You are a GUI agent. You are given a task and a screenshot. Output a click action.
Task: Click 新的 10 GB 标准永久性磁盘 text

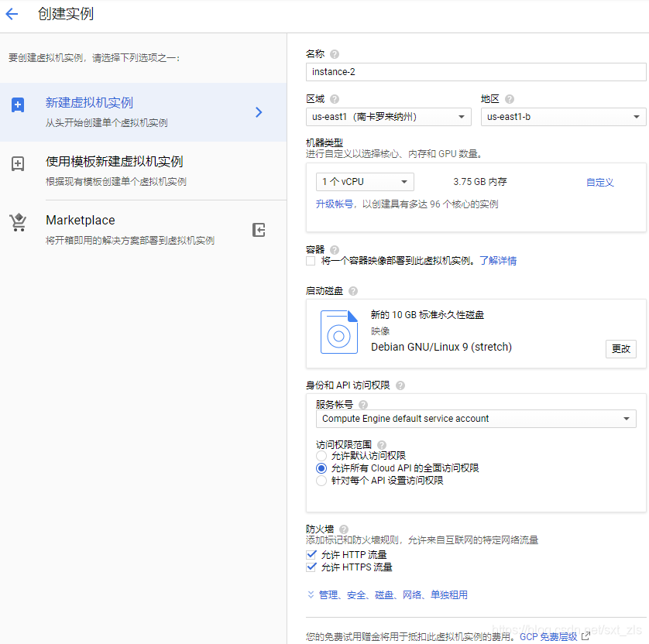click(428, 315)
